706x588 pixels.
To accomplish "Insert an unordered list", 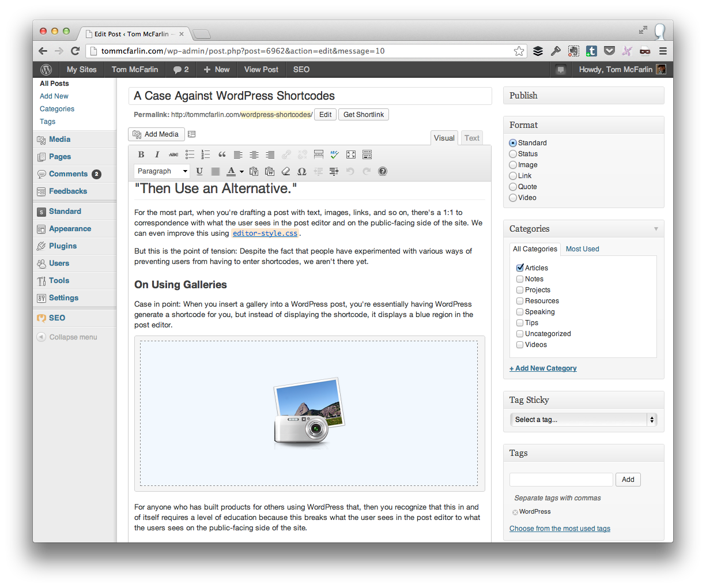I will coord(190,154).
